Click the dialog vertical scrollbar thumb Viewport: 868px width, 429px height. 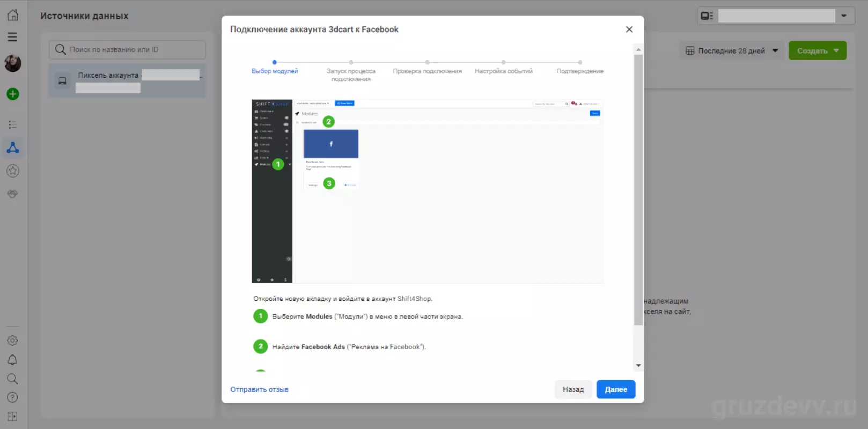coord(638,190)
